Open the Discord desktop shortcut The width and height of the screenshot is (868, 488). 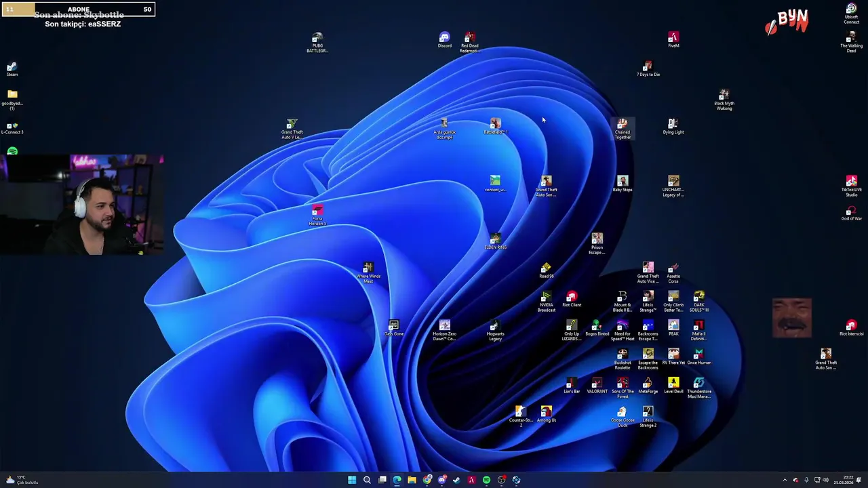[x=444, y=40]
